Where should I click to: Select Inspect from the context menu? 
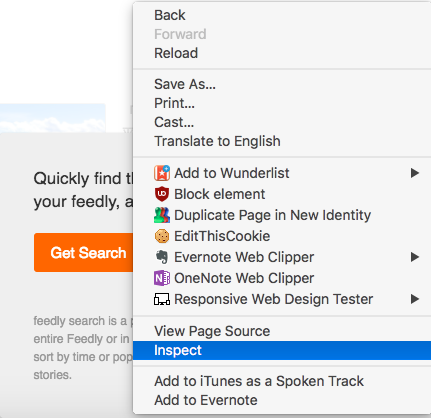282,350
